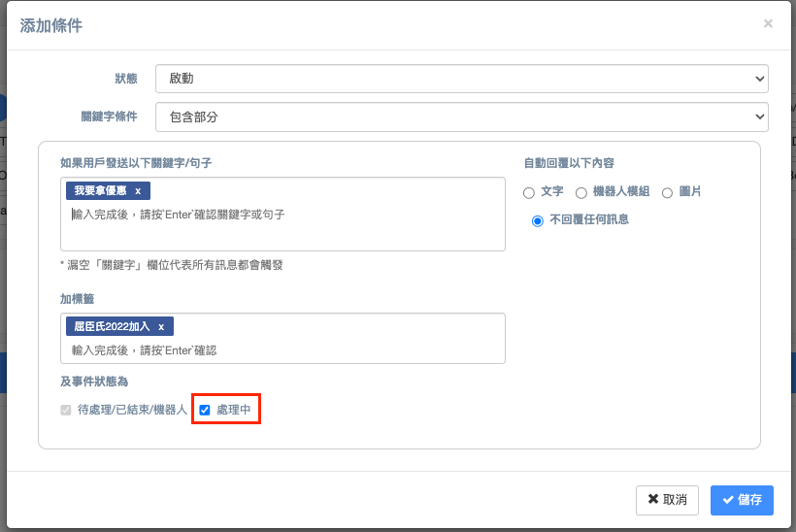This screenshot has height=532, width=796.
Task: Pick the 圖片 radio option
Action: (667, 193)
